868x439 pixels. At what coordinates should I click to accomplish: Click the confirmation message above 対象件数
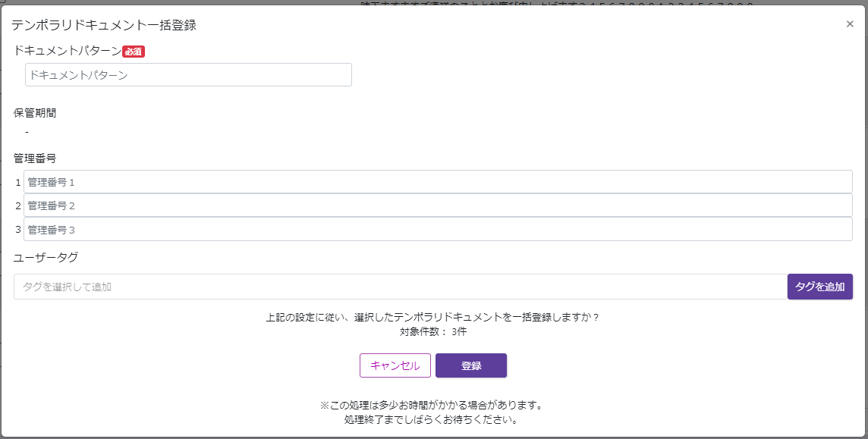pos(434,318)
